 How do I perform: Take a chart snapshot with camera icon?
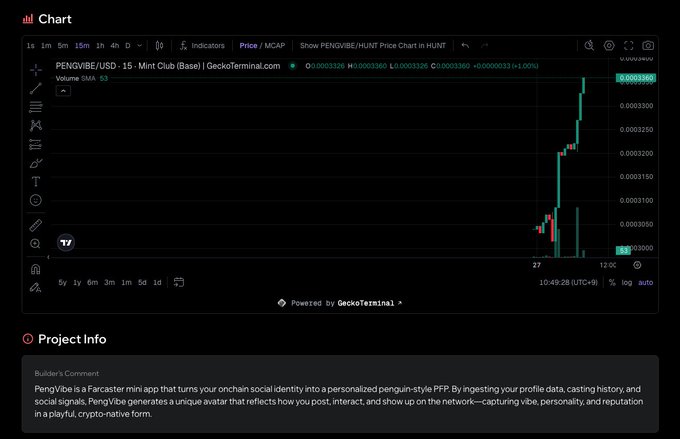(648, 46)
